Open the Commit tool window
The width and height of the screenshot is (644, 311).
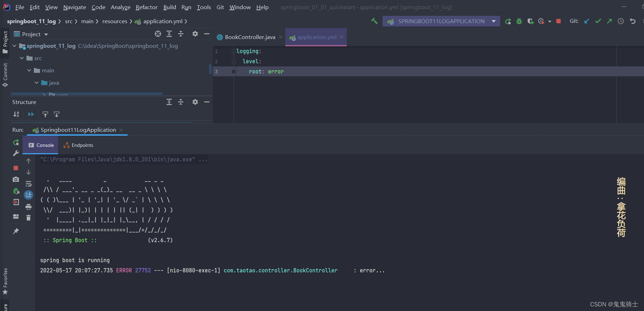click(5, 74)
